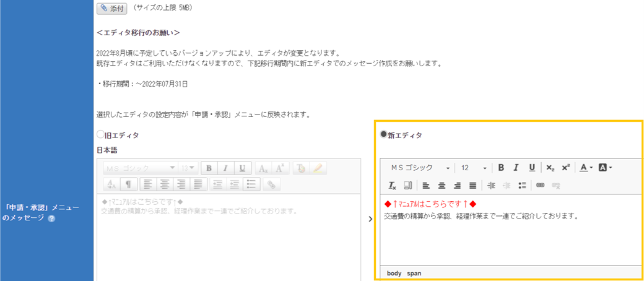The image size is (644, 281).
Task: Select the 新エディタ radio button
Action: click(384, 134)
